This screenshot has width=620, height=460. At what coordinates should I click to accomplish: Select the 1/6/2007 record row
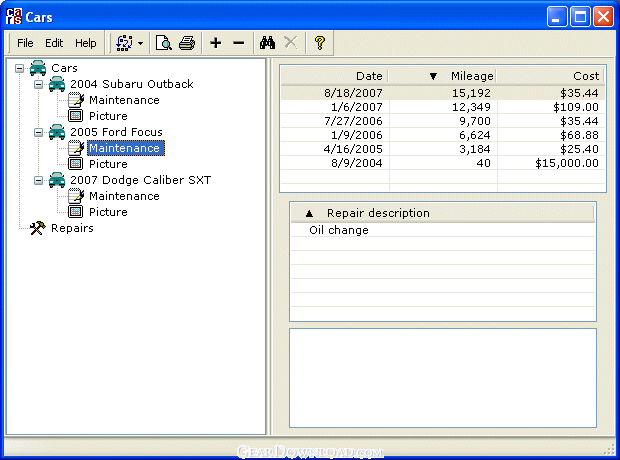click(x=443, y=107)
